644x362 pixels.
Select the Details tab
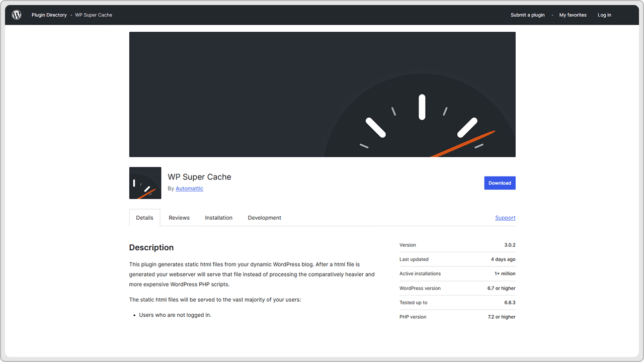pos(144,218)
